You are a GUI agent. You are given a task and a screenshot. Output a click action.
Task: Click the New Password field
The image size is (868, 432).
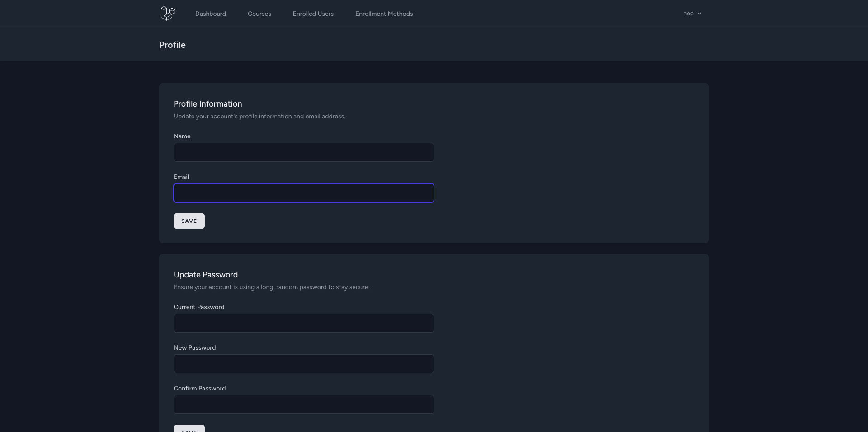click(304, 364)
